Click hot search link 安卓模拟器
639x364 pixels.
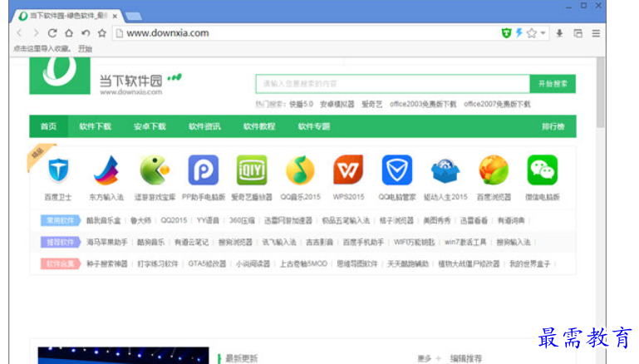coord(337,104)
